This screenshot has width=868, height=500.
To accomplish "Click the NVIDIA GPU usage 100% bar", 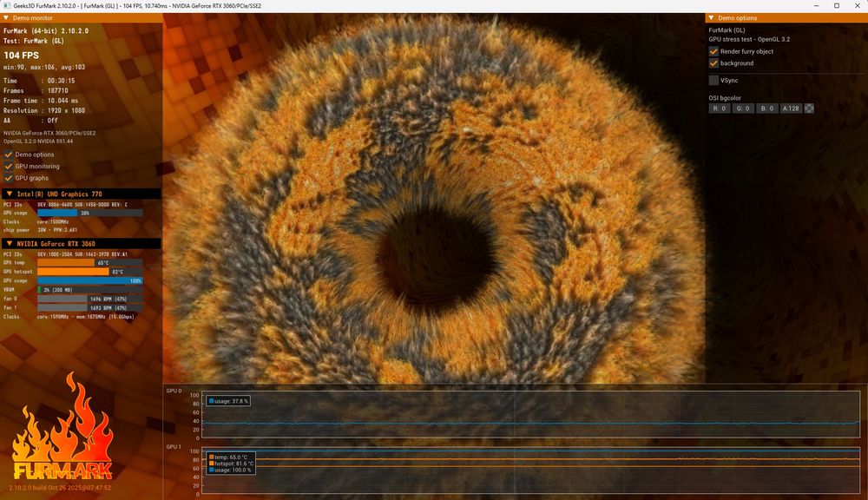I will [89, 280].
